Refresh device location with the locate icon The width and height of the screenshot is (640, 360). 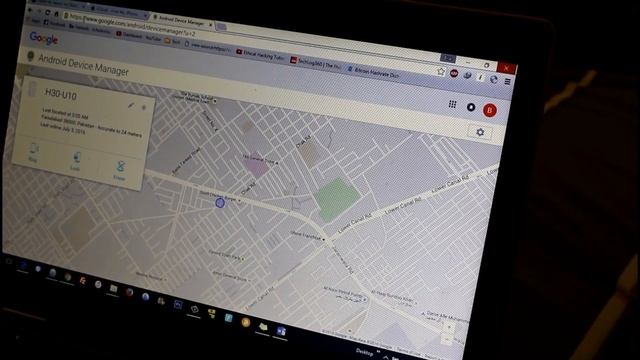[143, 108]
